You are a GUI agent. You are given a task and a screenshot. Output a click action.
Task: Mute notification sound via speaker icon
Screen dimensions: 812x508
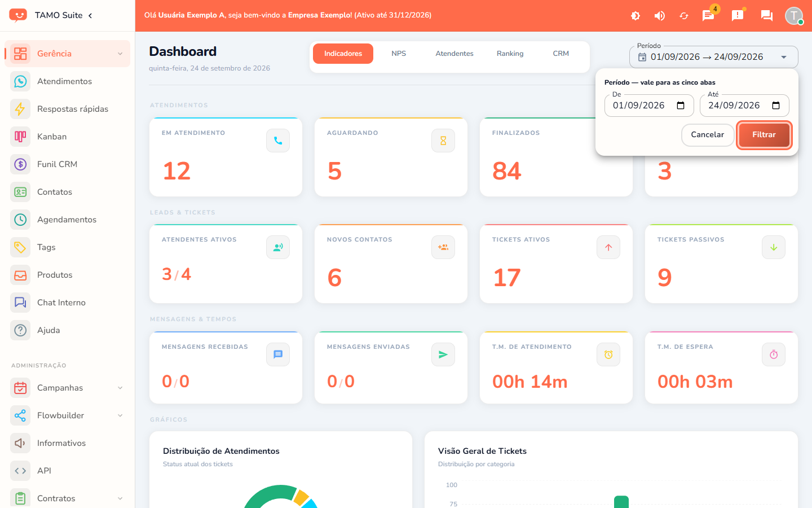[659, 16]
